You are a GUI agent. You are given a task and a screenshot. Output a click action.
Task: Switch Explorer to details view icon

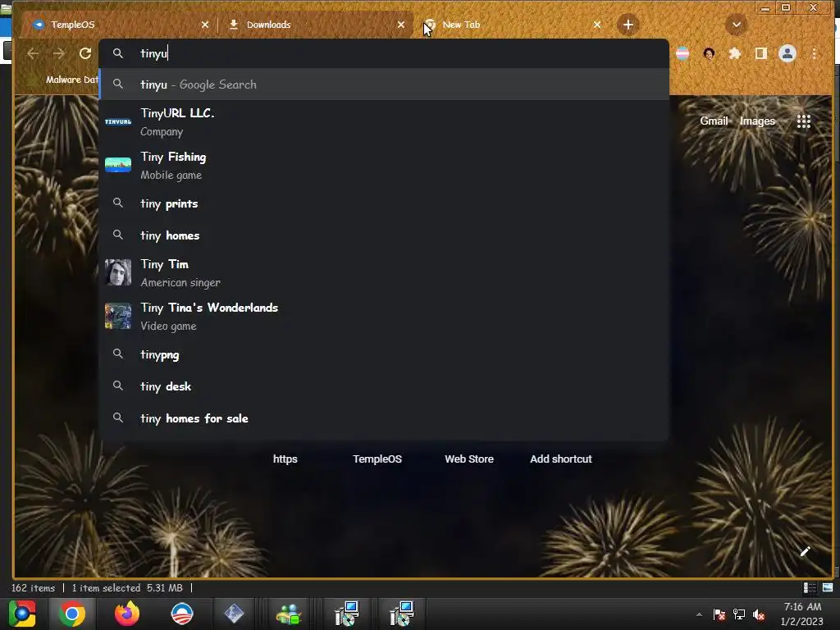(x=810, y=588)
